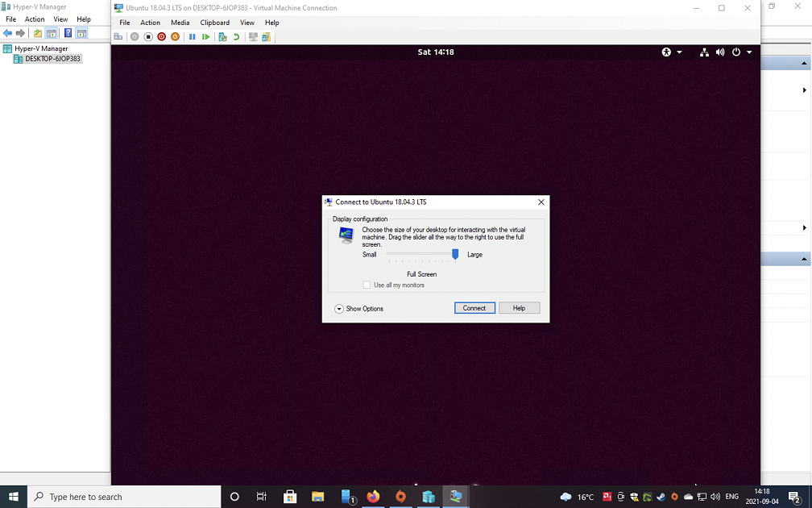The height and width of the screenshot is (508, 812).
Task: Open Help menu in Virtual Machine Connection
Action: (x=272, y=23)
